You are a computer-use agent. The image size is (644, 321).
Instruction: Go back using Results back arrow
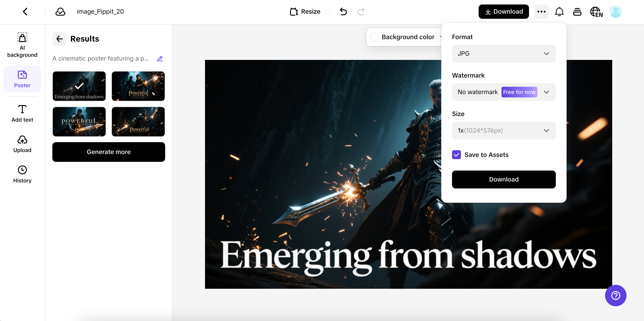60,39
